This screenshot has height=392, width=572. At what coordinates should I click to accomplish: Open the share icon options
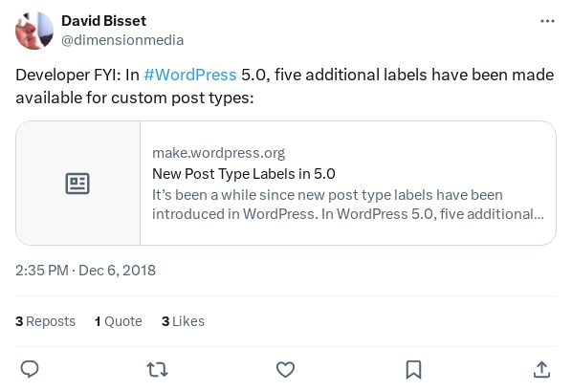click(541, 369)
